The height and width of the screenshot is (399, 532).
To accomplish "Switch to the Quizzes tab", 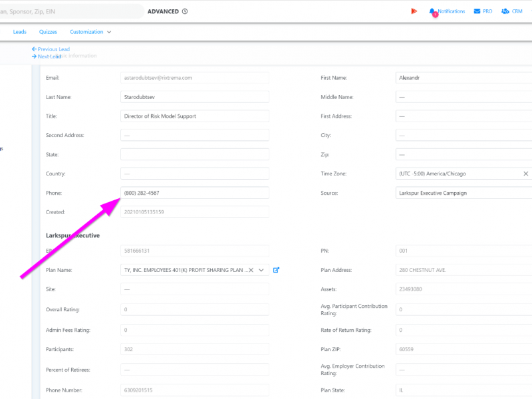I will click(48, 32).
